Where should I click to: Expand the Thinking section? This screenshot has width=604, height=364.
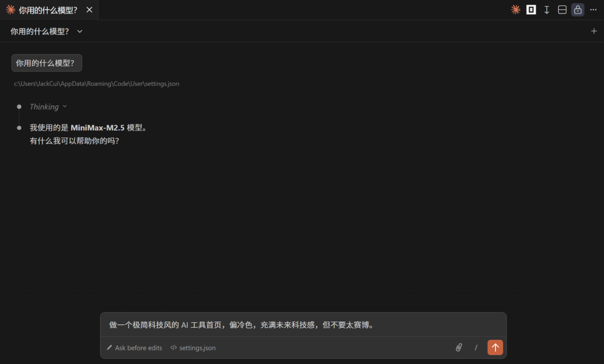[x=48, y=106]
